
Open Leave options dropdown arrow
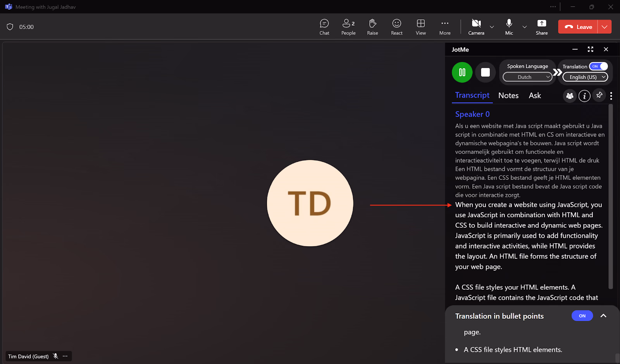tap(604, 27)
